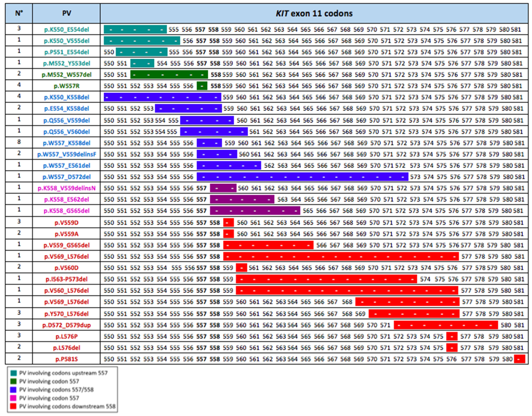Click the N° column header

19,13
